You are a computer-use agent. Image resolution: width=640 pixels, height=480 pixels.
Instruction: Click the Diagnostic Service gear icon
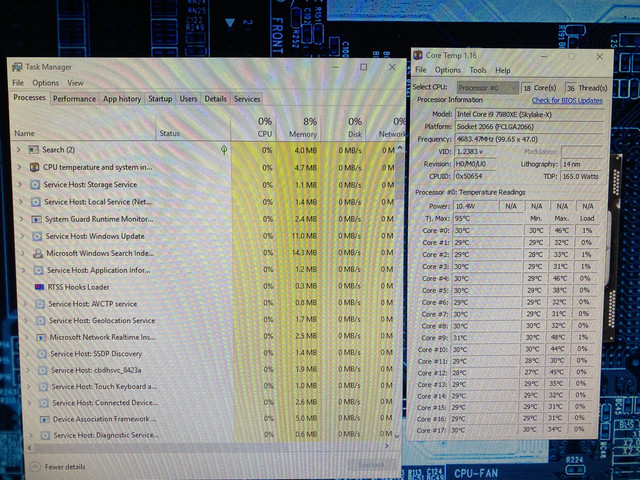point(46,436)
